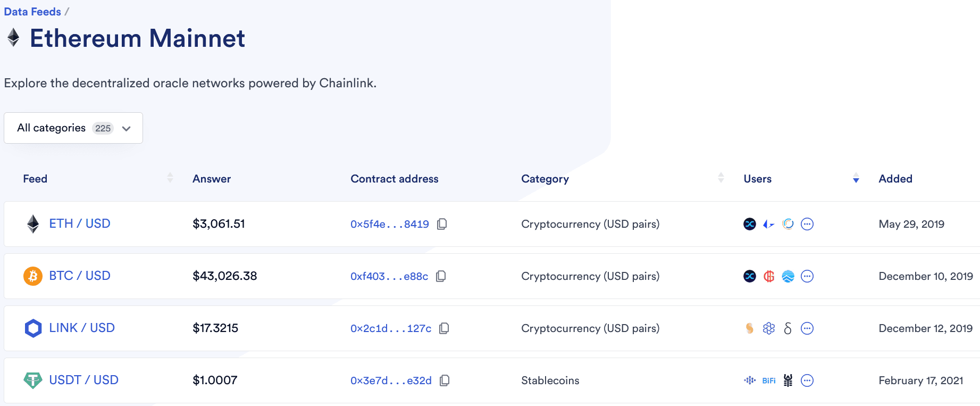Copy the ETH / USD contract address
The width and height of the screenshot is (980, 406).
(442, 224)
